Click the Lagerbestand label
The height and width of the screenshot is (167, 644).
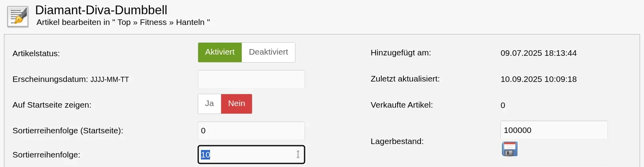click(x=397, y=141)
